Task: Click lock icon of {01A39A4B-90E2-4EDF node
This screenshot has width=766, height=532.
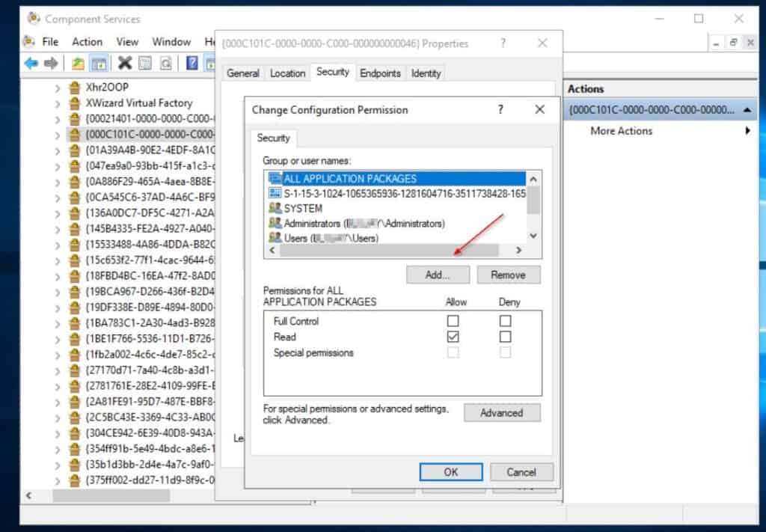Action: [74, 150]
